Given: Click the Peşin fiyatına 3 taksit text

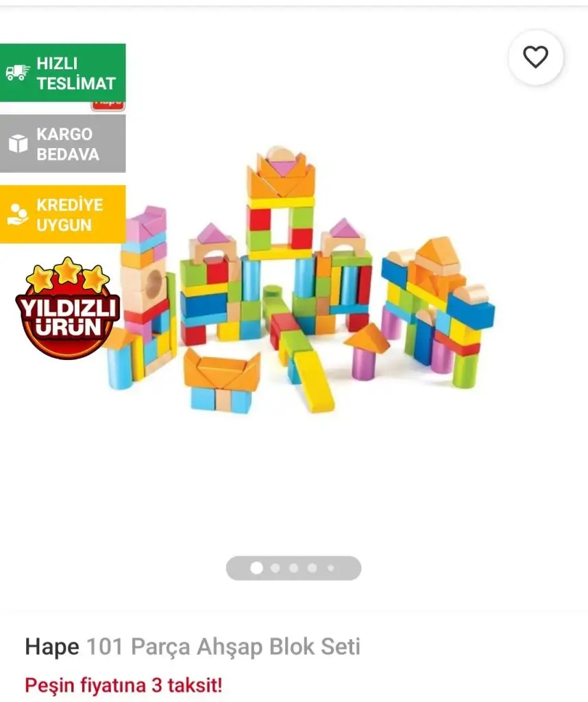Looking at the screenshot, I should point(123,686).
